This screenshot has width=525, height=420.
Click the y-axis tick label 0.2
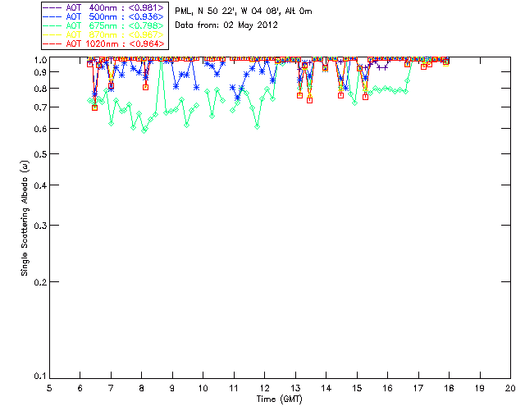(x=39, y=281)
